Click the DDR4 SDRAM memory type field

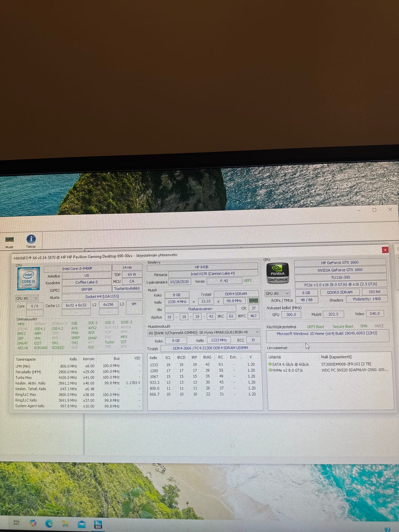pyautogui.click(x=236, y=294)
